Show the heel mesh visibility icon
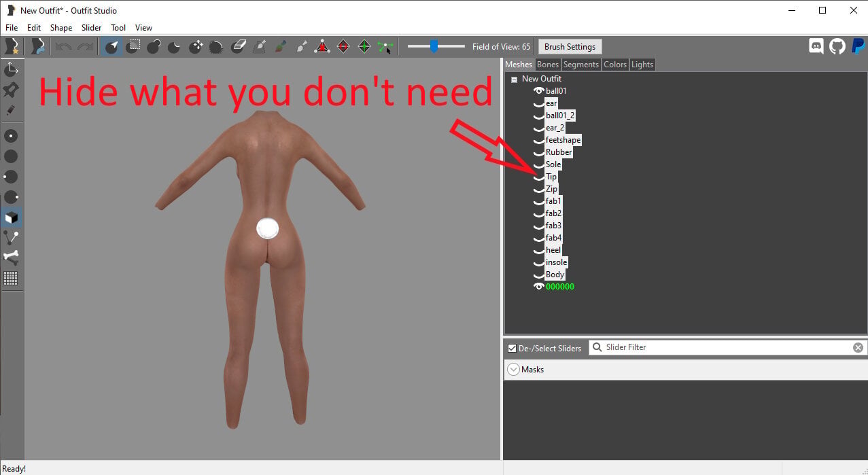The width and height of the screenshot is (868, 475). 539,251
